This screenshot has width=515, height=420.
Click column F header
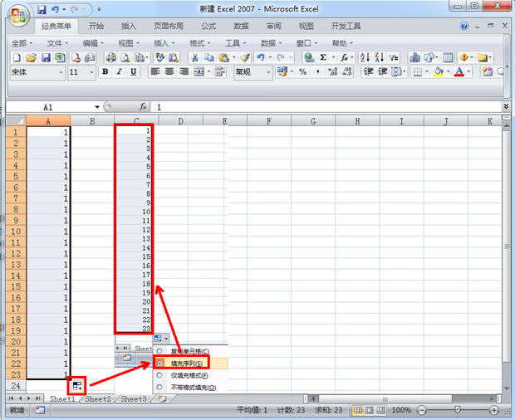[x=269, y=121]
